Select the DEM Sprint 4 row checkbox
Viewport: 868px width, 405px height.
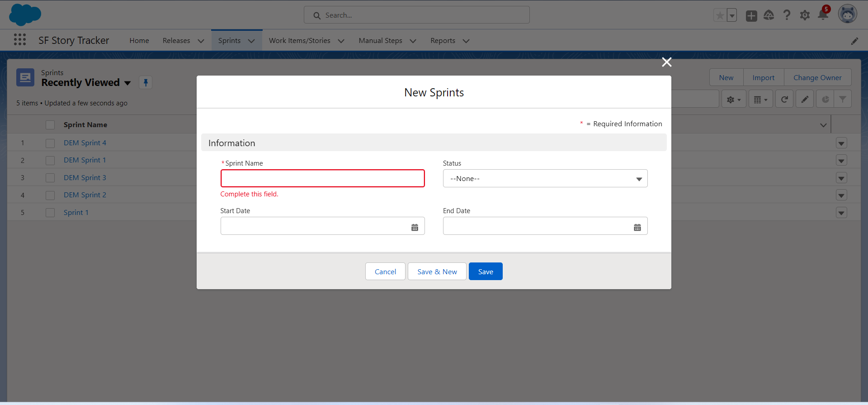(50, 143)
